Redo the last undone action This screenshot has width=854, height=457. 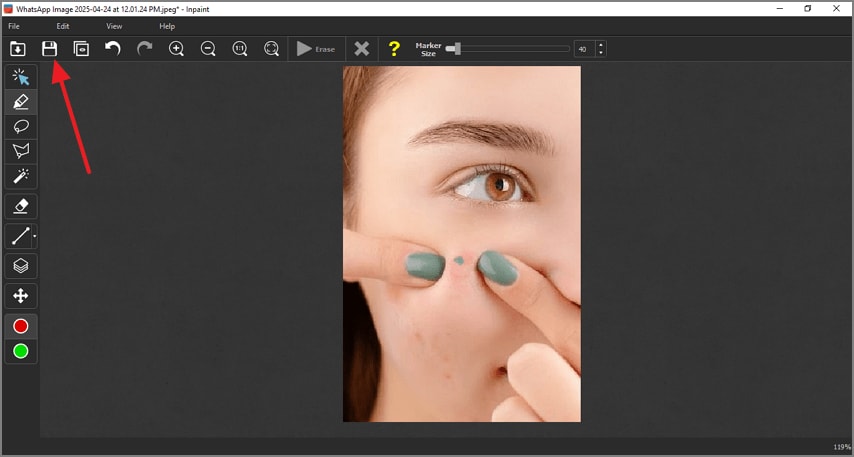[x=144, y=49]
